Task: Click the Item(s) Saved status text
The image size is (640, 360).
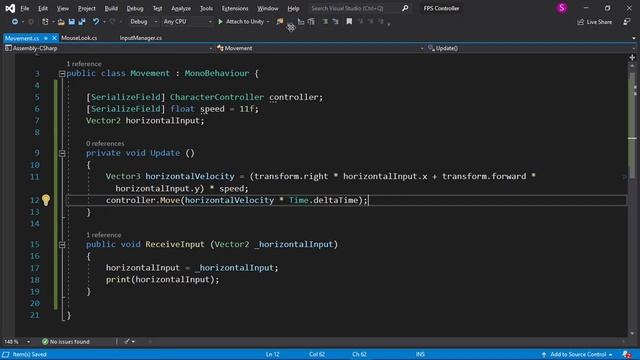Action: (x=29, y=354)
